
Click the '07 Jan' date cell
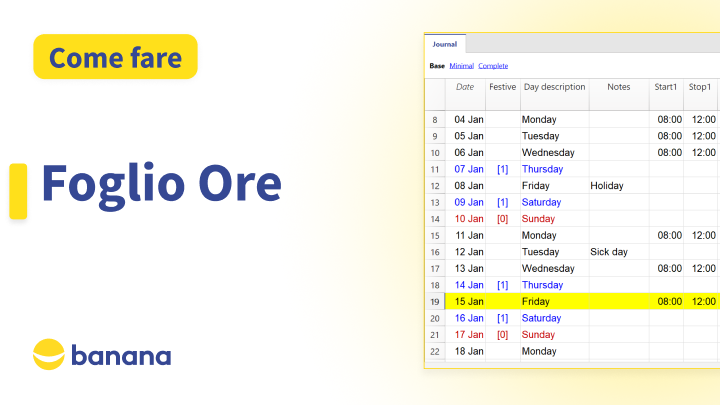(466, 169)
